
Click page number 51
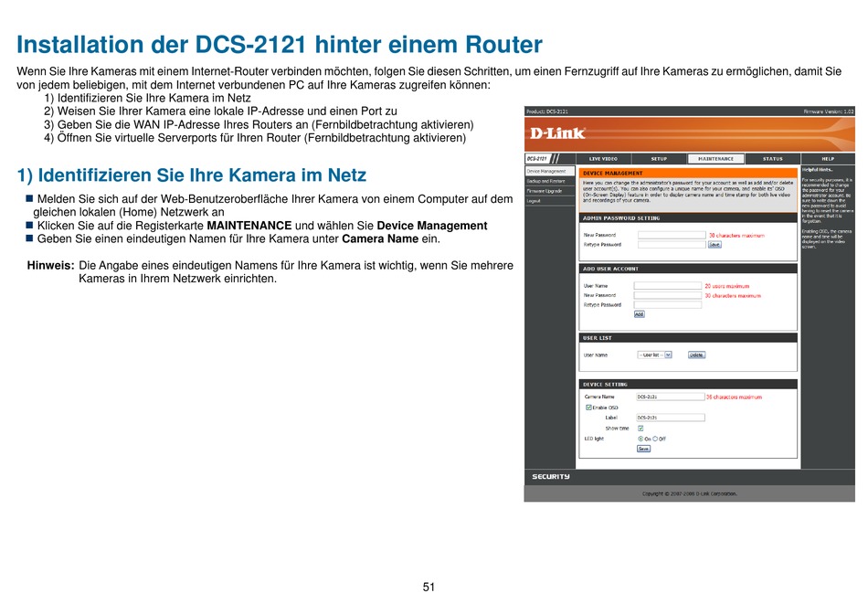point(429,587)
